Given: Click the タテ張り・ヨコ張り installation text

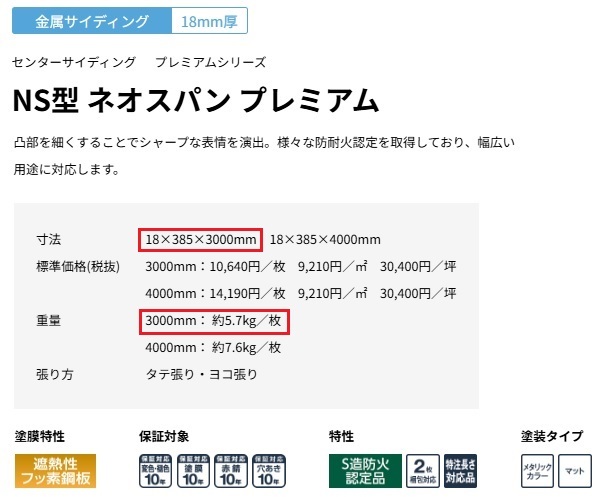Looking at the screenshot, I should 201,374.
